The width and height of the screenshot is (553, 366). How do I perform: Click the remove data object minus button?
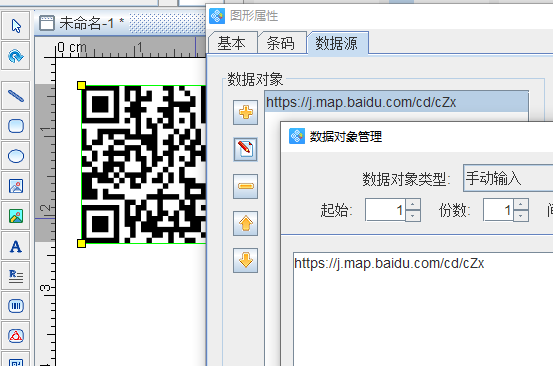coord(245,186)
